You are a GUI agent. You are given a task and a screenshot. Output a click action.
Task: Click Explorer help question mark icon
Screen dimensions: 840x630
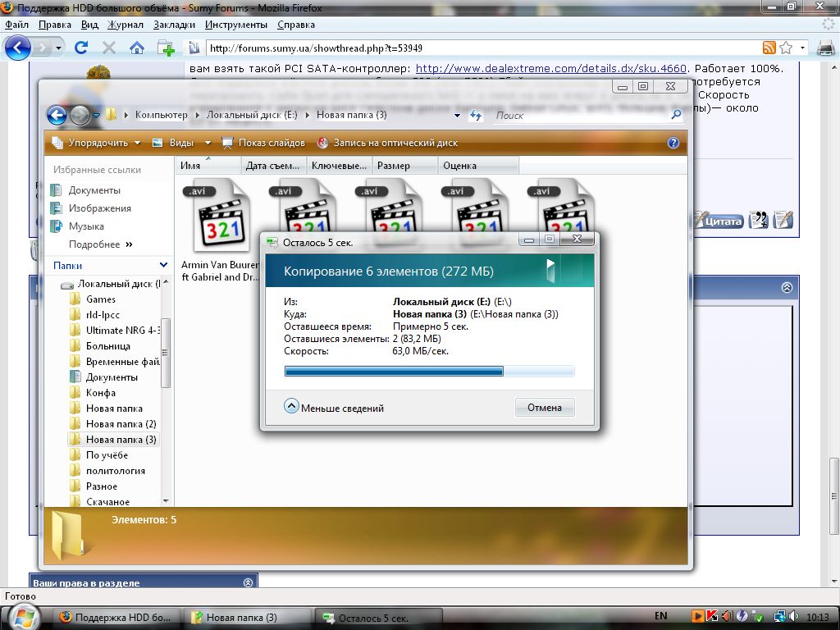click(673, 143)
